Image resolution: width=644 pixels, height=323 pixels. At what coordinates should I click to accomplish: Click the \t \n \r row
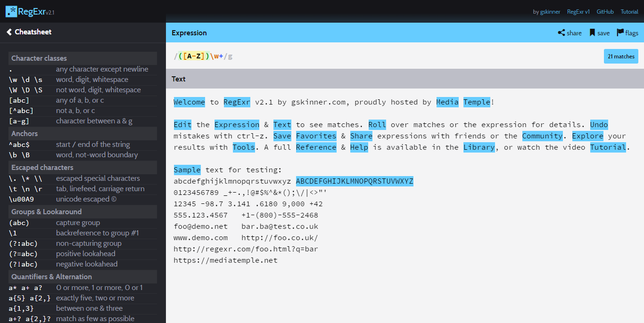coord(83,189)
